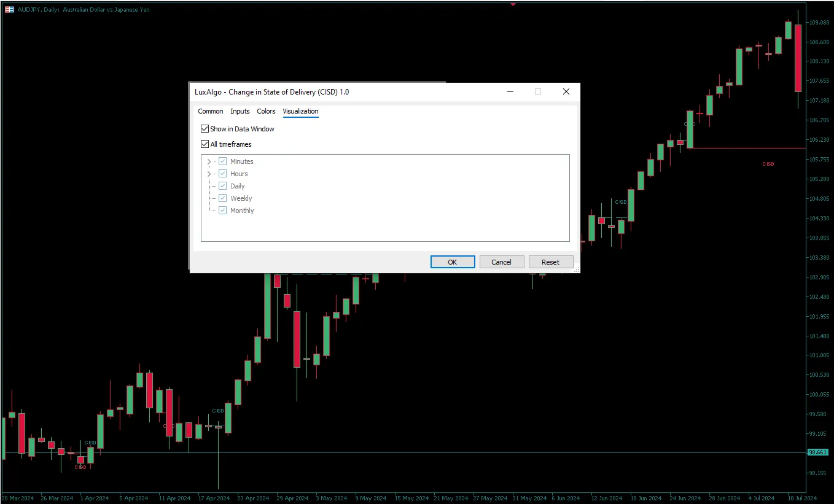This screenshot has height=504, width=834.
Task: Click the 105.280 price axis label
Action: tap(819, 179)
